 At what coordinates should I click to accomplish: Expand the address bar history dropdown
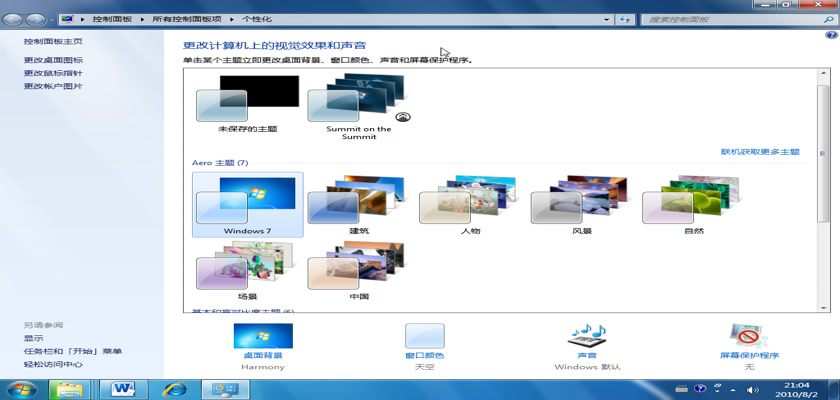pyautogui.click(x=606, y=19)
